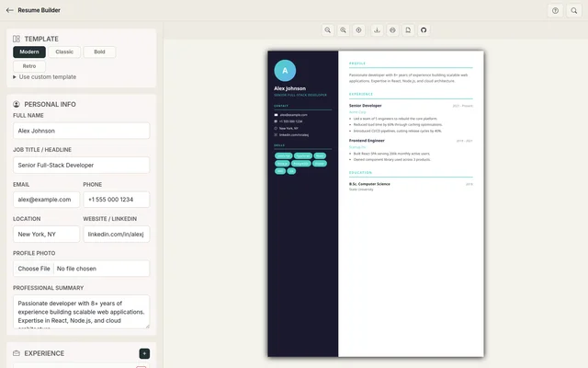Viewport: 588px width, 368px height.
Task: Click the Personal Info person icon
Action: point(17,104)
